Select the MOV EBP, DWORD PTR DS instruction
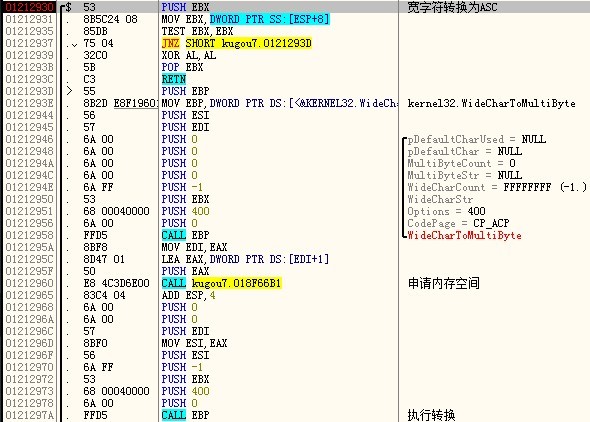This screenshot has width=590, height=422. [279, 103]
